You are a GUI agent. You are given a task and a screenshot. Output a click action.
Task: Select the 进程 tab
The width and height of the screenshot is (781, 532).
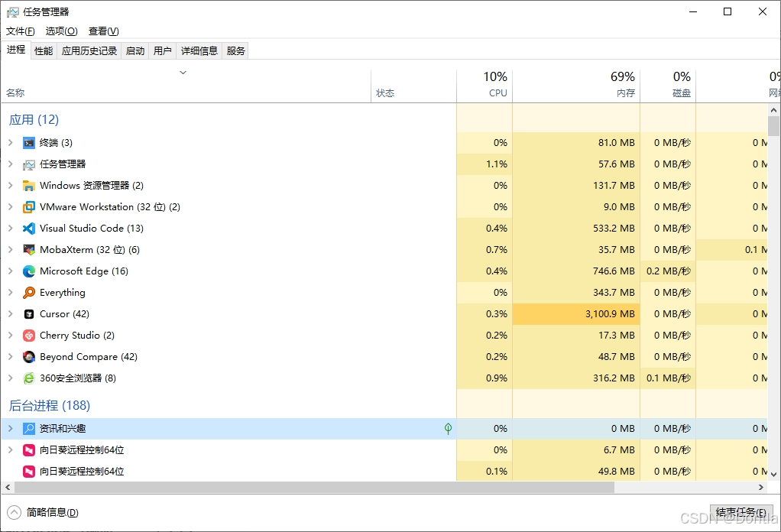[x=16, y=50]
